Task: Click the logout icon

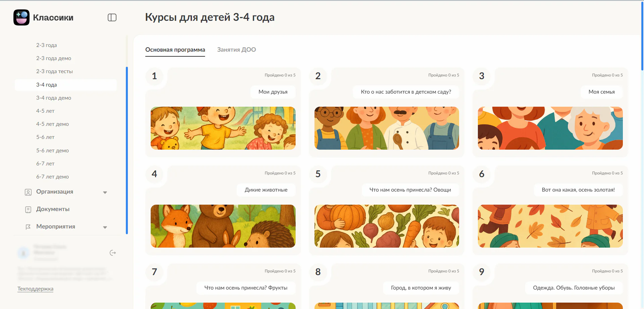Action: 113,253
